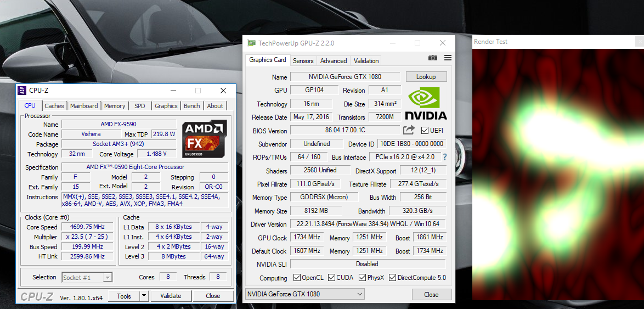This screenshot has height=309, width=644.
Task: Click the HT Link value 2599.86 MHz
Action: pyautogui.click(x=88, y=256)
